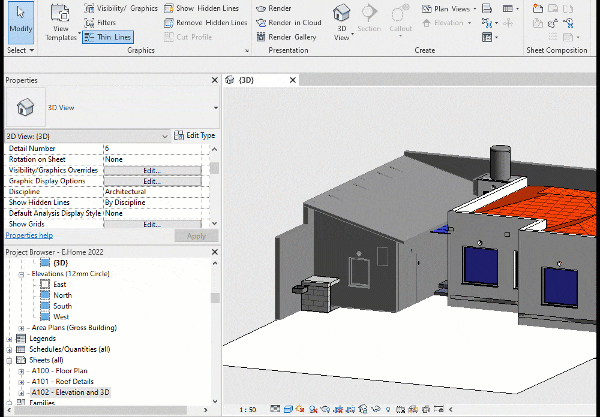
Task: Click Edit Type button
Action: [195, 136]
